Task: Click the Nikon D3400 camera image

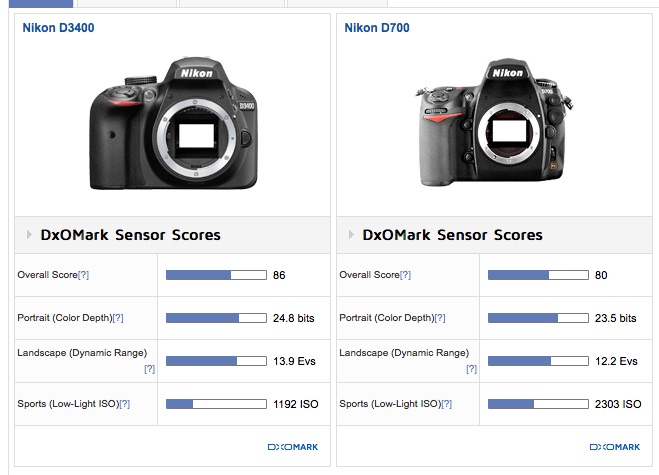Action: coord(173,123)
